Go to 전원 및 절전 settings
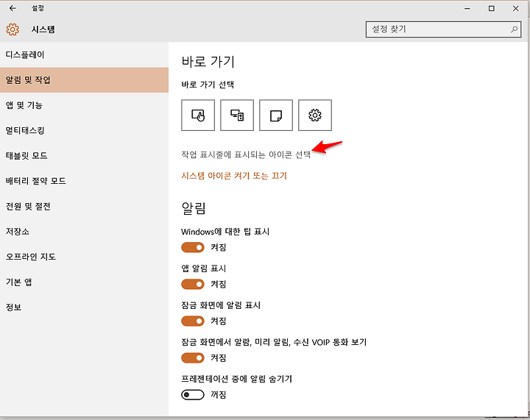Screen dimensions: 530x420 (84, 206)
